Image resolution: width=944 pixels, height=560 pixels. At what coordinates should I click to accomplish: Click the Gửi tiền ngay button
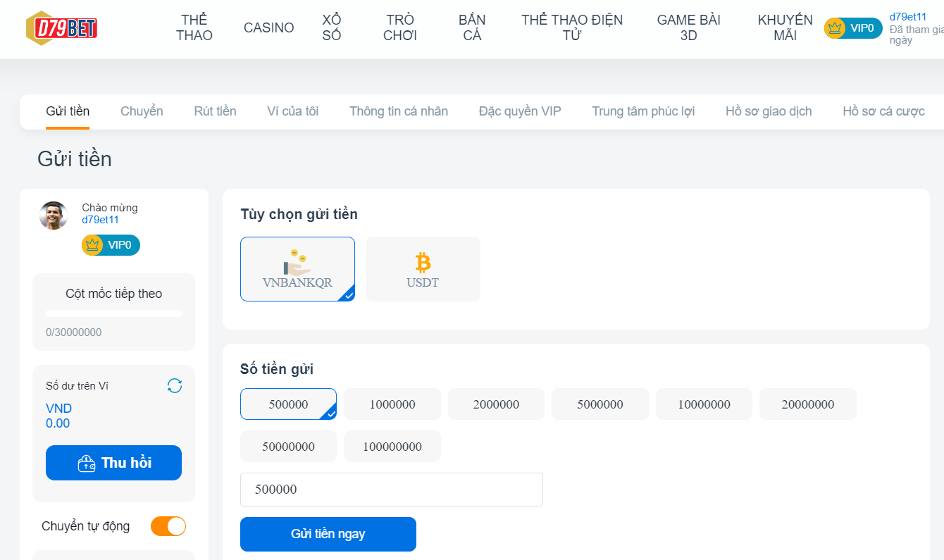[x=328, y=534]
